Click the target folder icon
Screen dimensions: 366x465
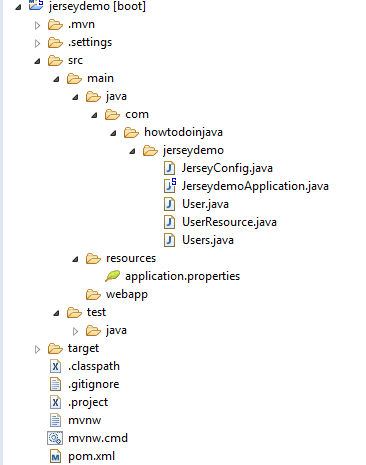55,349
